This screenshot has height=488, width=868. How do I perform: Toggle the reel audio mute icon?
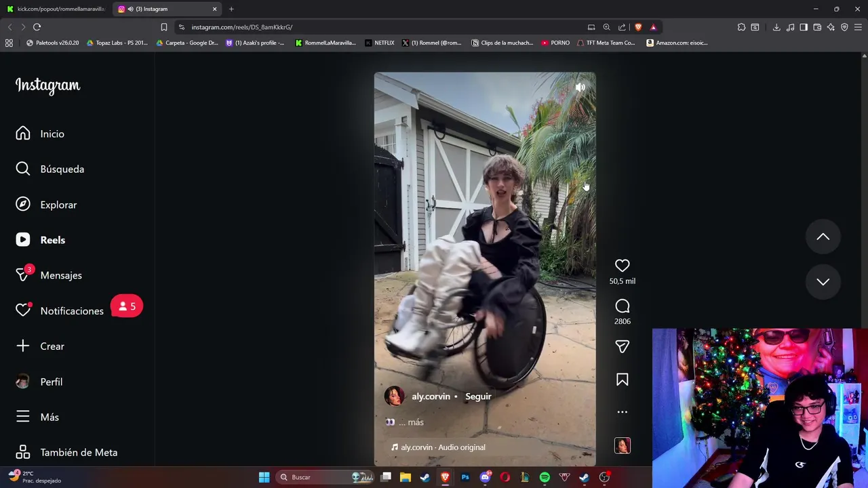pyautogui.click(x=580, y=87)
